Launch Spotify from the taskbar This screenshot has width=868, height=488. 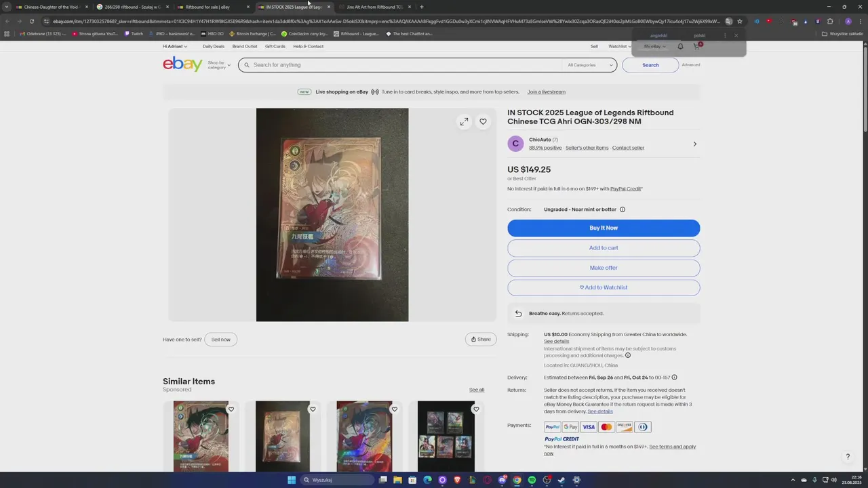coord(532,480)
